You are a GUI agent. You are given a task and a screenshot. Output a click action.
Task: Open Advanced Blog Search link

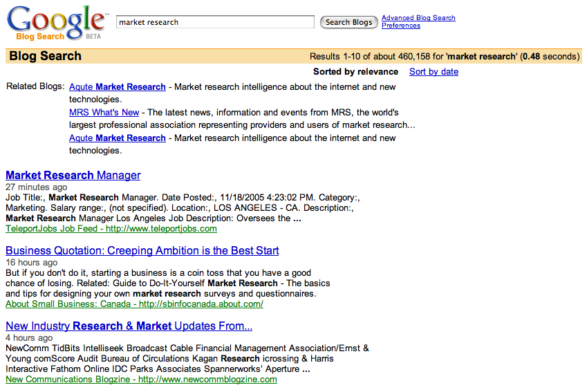click(418, 17)
